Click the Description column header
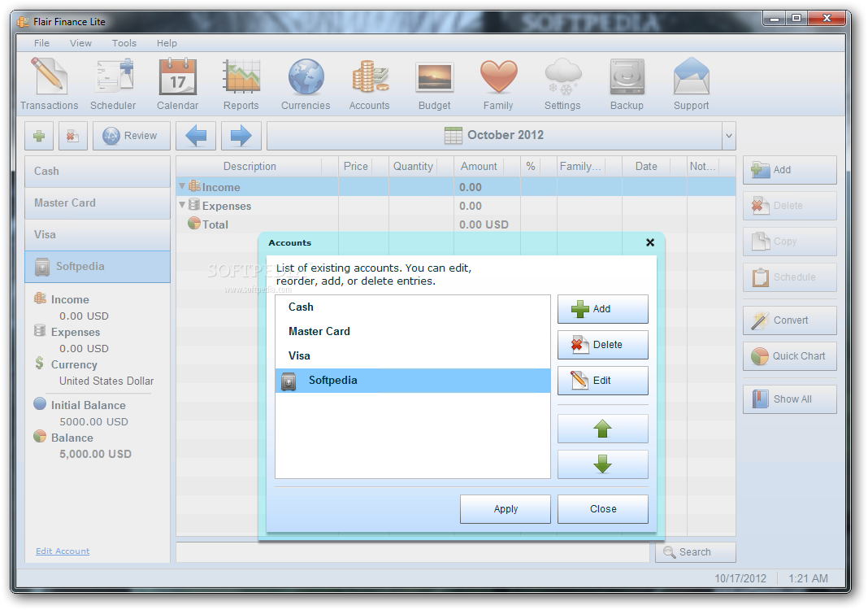 (257, 166)
